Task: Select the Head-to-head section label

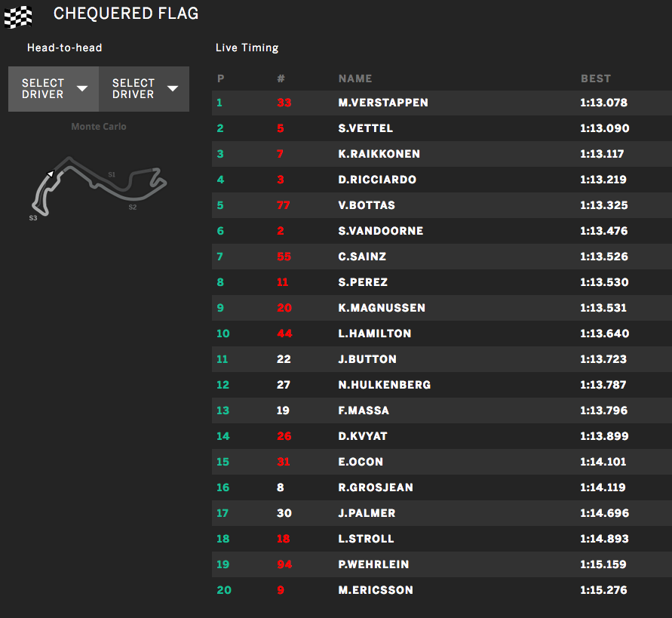Action: (64, 48)
